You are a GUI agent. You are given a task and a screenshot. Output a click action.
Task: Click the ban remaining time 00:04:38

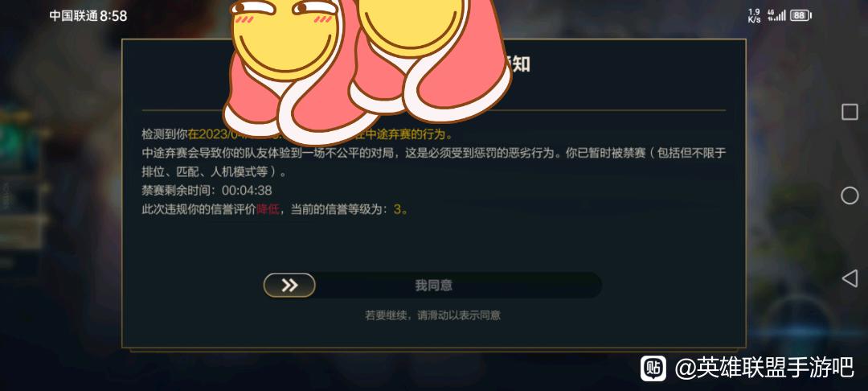point(247,191)
